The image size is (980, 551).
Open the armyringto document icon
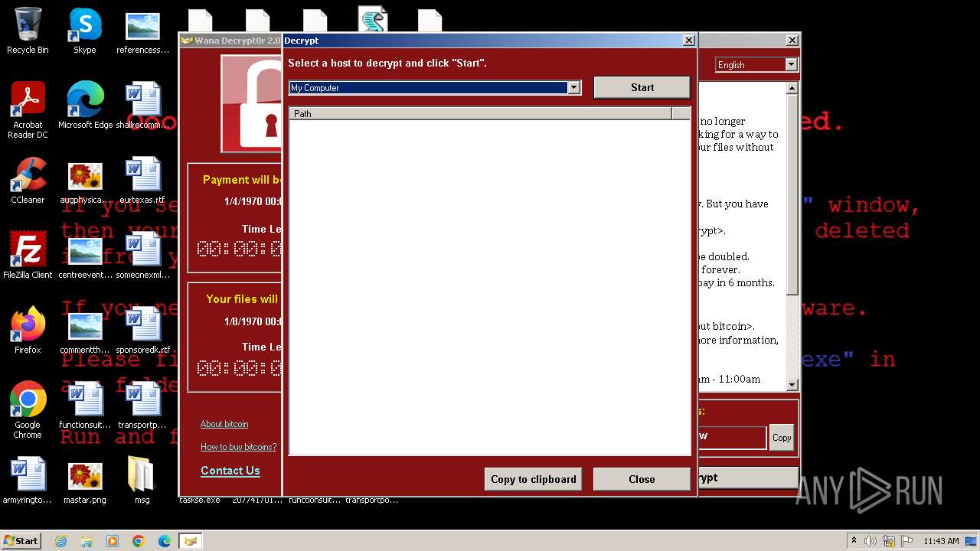[x=28, y=480]
